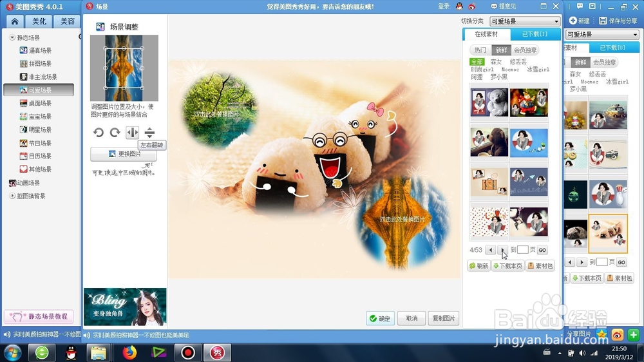Click the Weibo share icon at bottom right

pos(618,335)
